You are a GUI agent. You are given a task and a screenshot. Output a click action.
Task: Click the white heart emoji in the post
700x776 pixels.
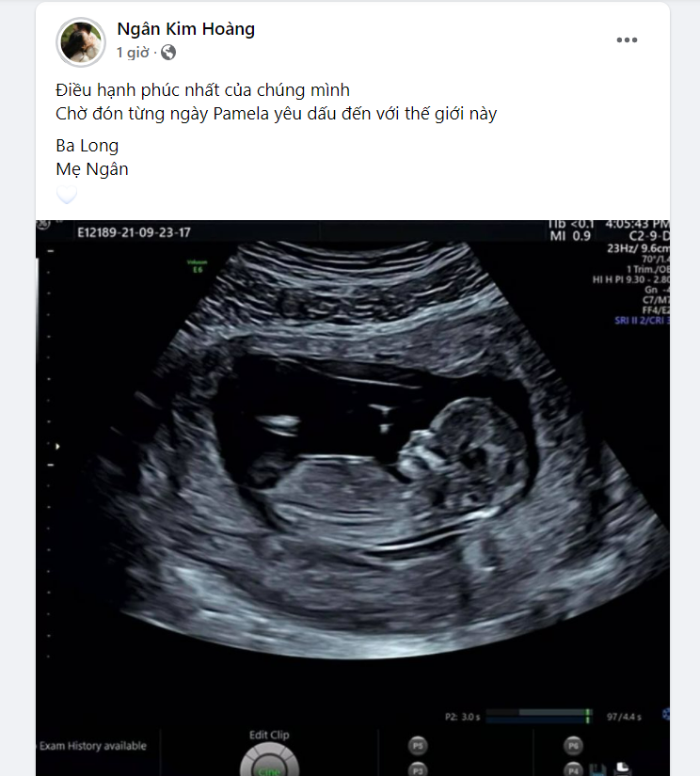point(67,195)
